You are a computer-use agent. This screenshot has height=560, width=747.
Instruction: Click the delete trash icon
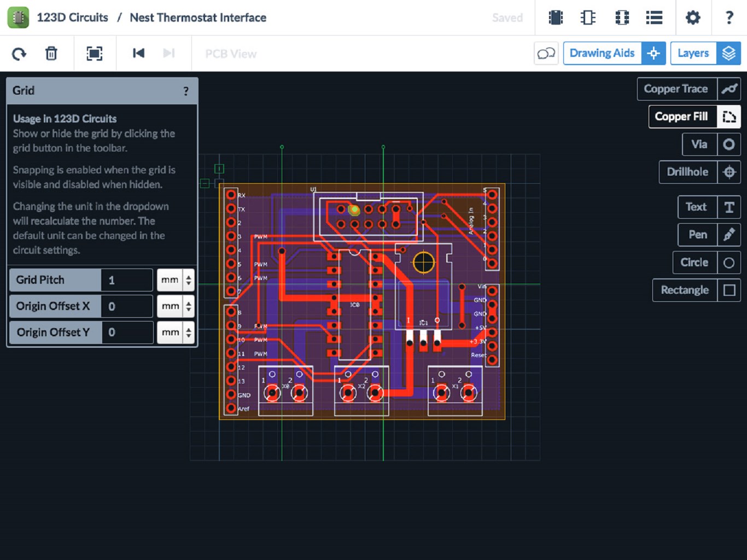(51, 54)
